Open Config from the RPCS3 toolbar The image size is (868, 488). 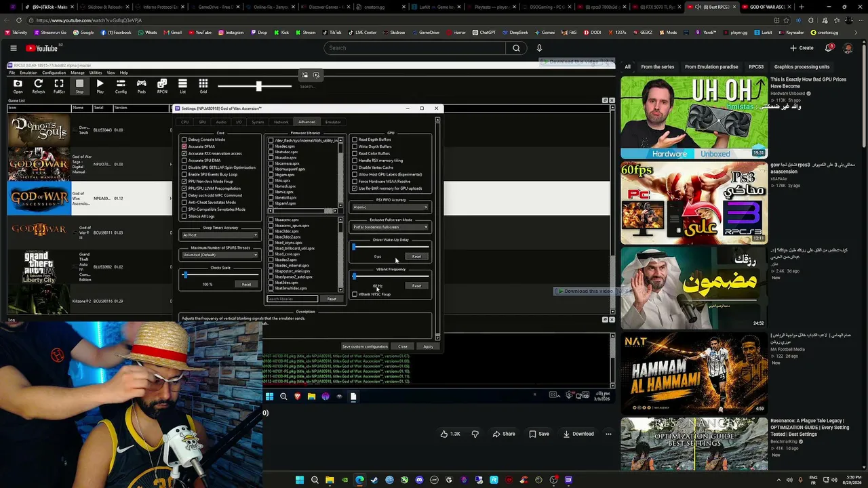[121, 86]
